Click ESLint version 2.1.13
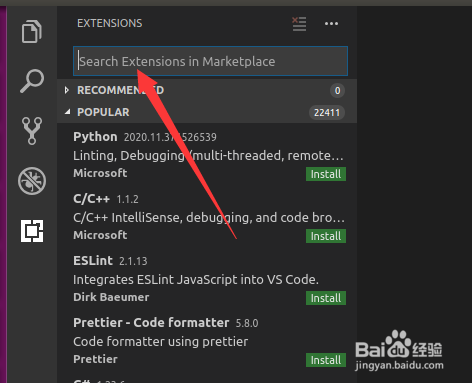Image resolution: width=472 pixels, height=383 pixels. click(133, 261)
